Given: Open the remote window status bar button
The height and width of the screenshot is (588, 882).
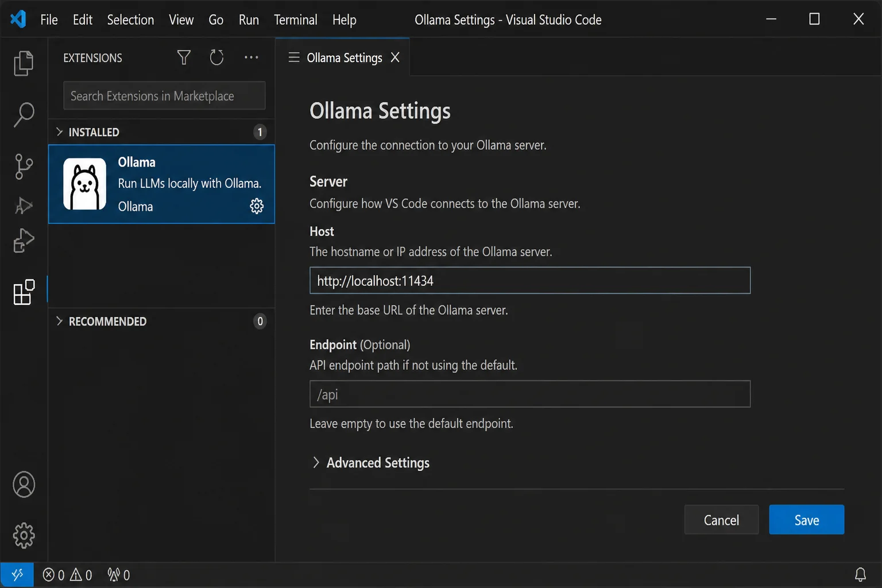Looking at the screenshot, I should point(17,575).
